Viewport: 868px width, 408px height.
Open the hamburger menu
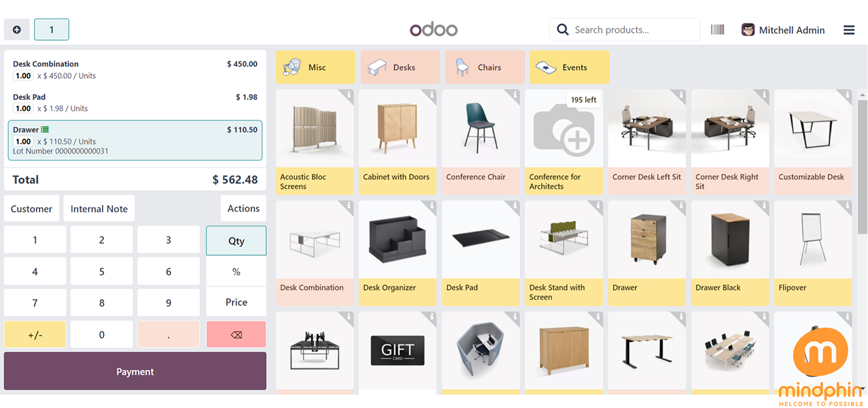(x=849, y=30)
